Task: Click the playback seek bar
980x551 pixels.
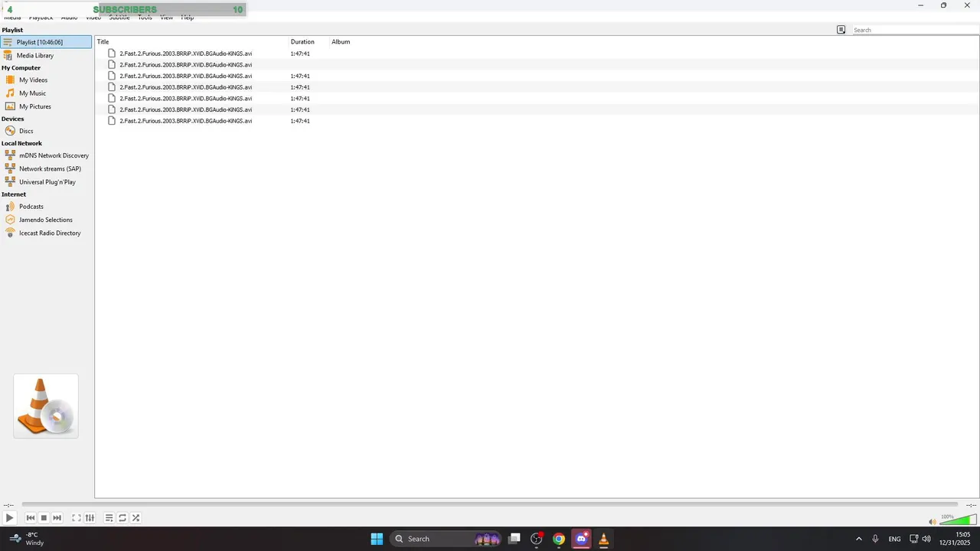Action: [490, 504]
